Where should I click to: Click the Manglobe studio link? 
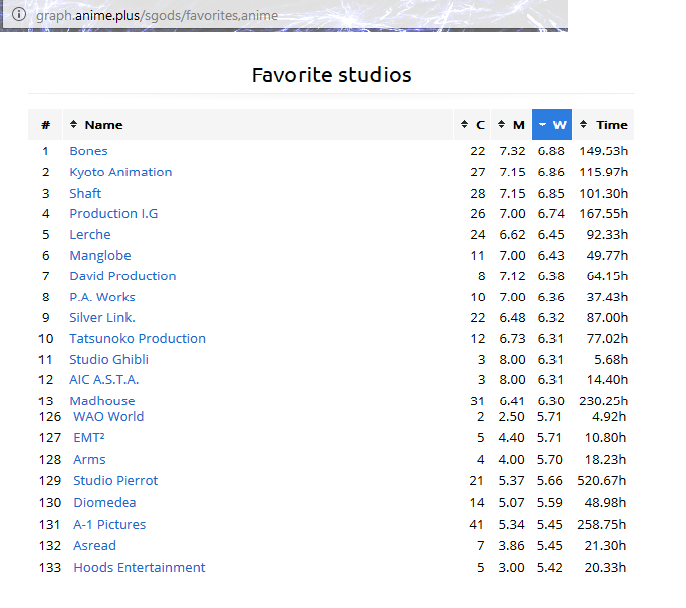point(100,255)
